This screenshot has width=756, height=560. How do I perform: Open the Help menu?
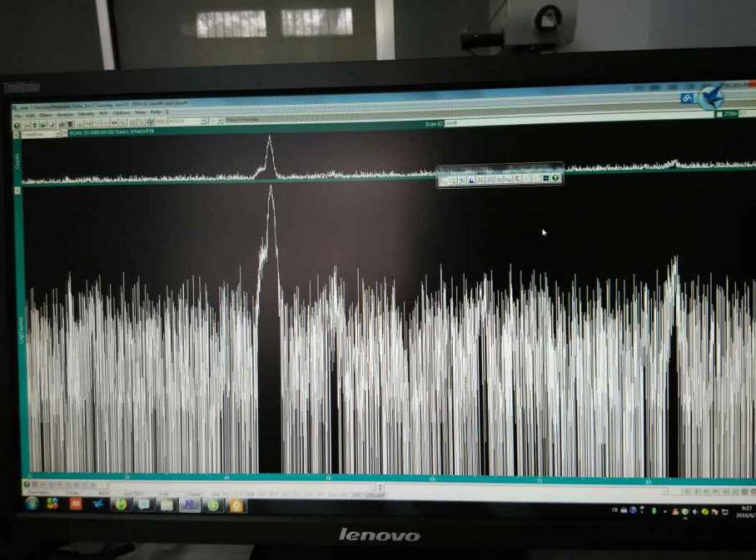click(x=156, y=112)
